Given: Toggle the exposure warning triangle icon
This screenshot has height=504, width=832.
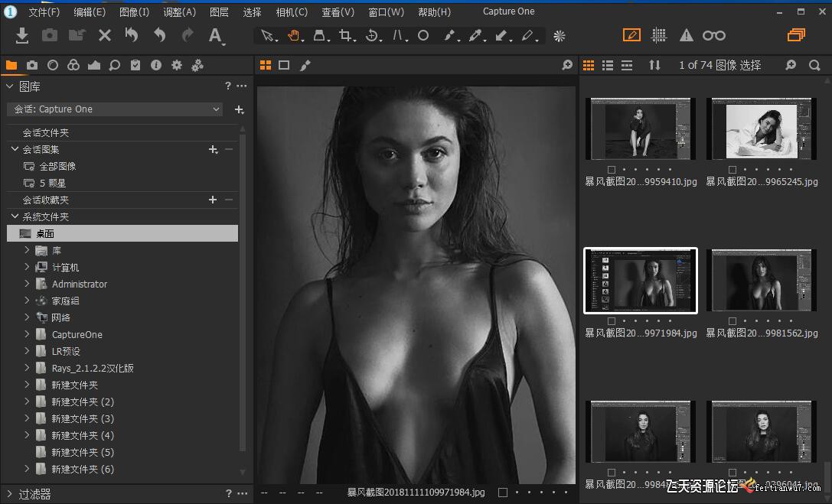Looking at the screenshot, I should coord(687,35).
